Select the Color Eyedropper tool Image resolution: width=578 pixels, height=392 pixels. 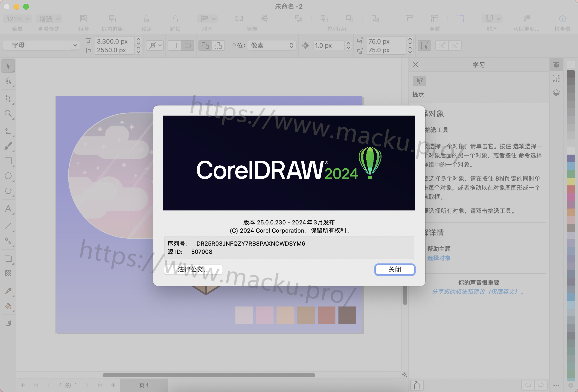point(8,291)
